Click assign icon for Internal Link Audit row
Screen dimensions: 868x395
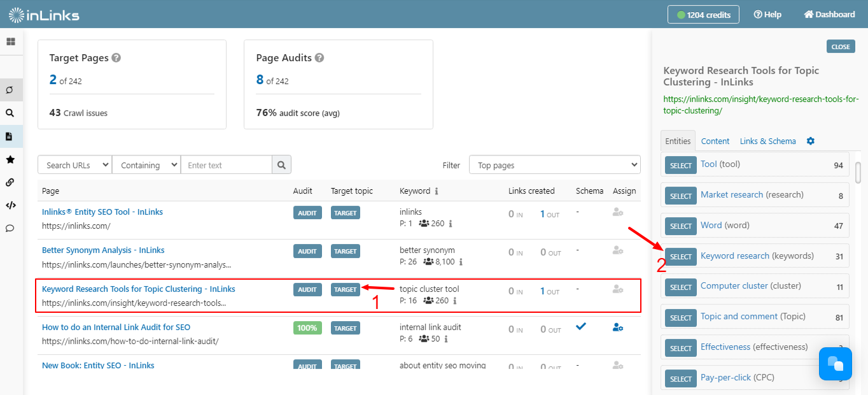click(x=618, y=327)
